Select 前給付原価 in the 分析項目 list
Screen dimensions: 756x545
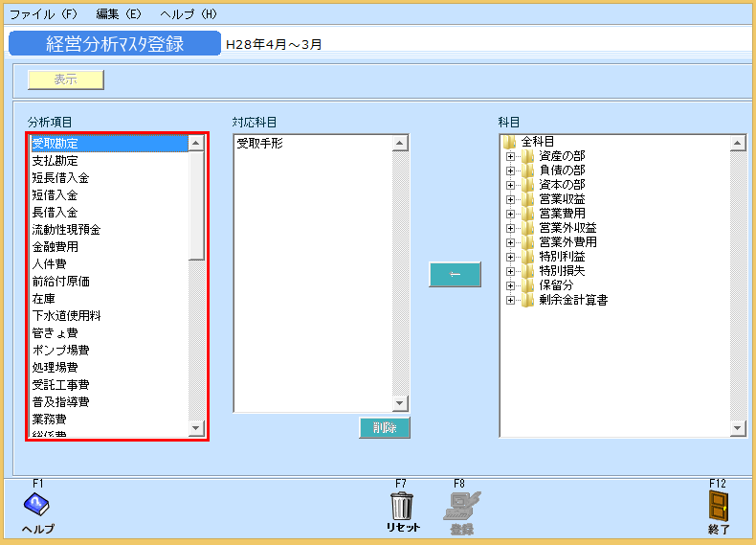109,282
